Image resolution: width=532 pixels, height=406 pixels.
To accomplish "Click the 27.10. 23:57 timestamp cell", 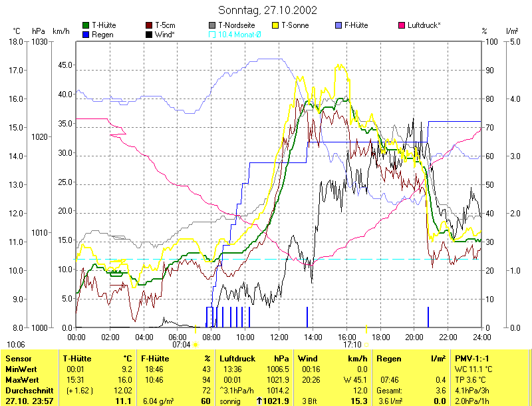I will pos(29,401).
